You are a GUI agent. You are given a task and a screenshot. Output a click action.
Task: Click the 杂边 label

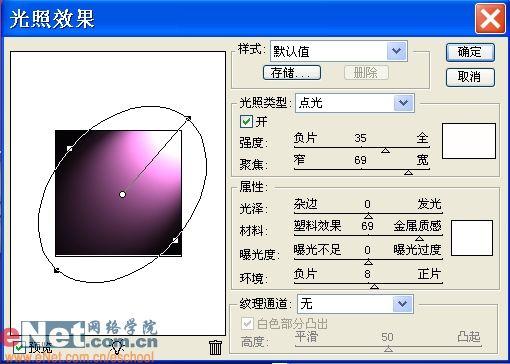pos(305,204)
